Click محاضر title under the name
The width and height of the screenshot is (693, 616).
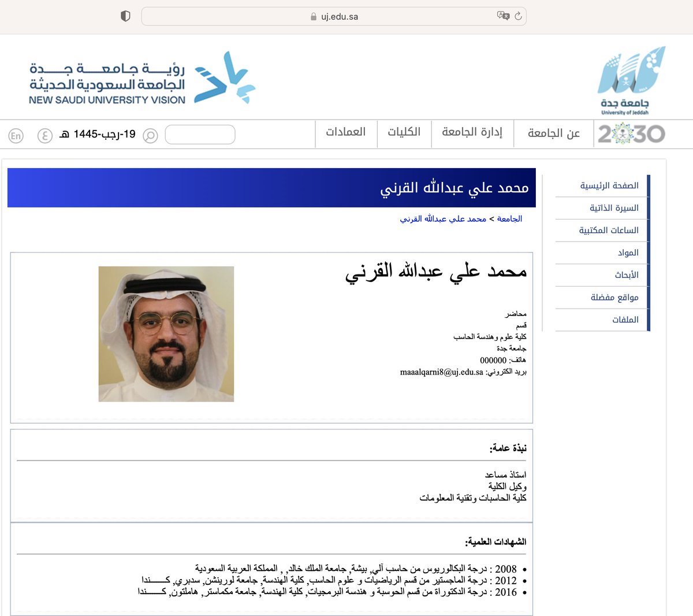516,314
